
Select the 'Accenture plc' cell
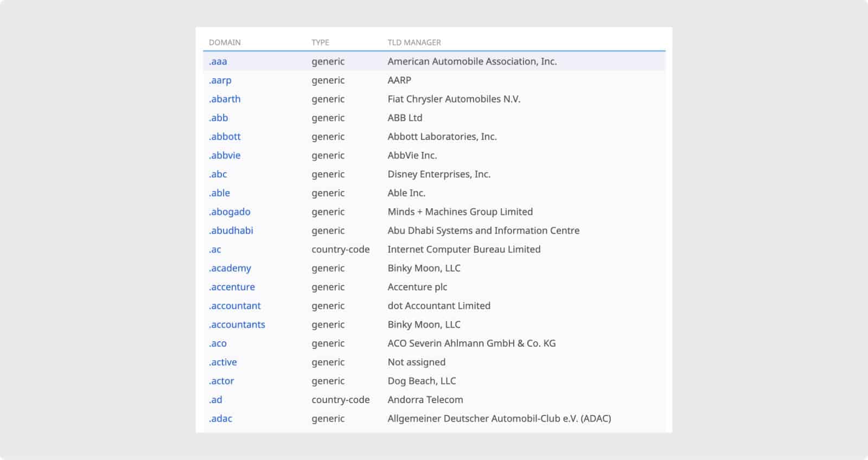point(417,287)
